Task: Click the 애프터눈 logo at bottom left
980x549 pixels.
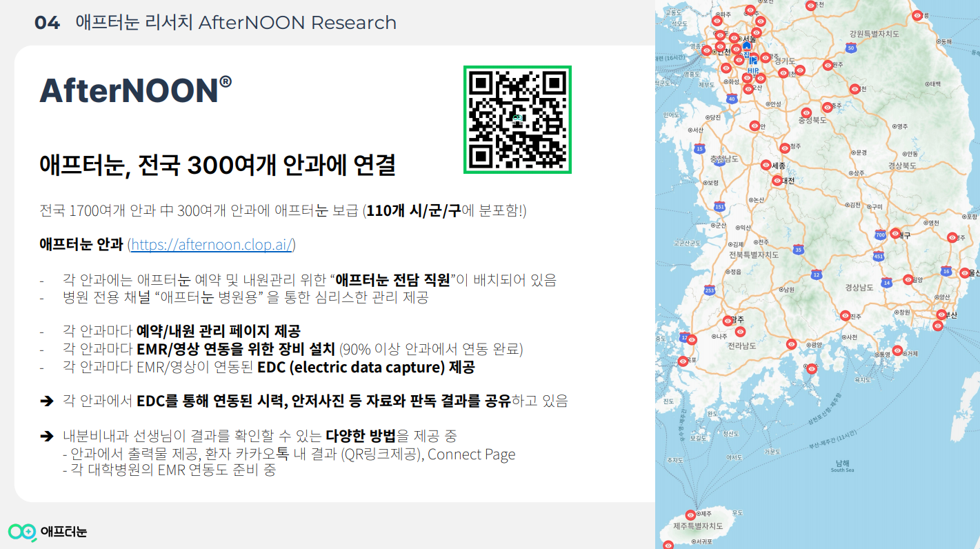Action: pos(48,531)
